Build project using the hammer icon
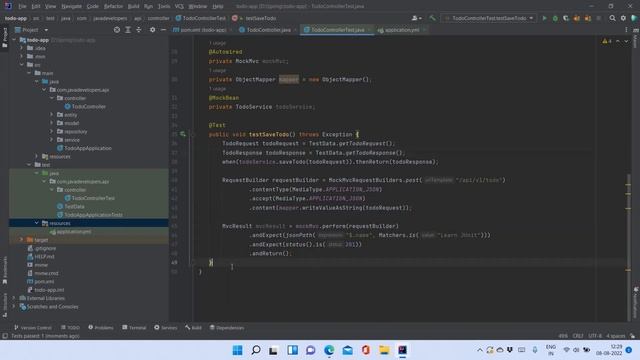 [432, 18]
